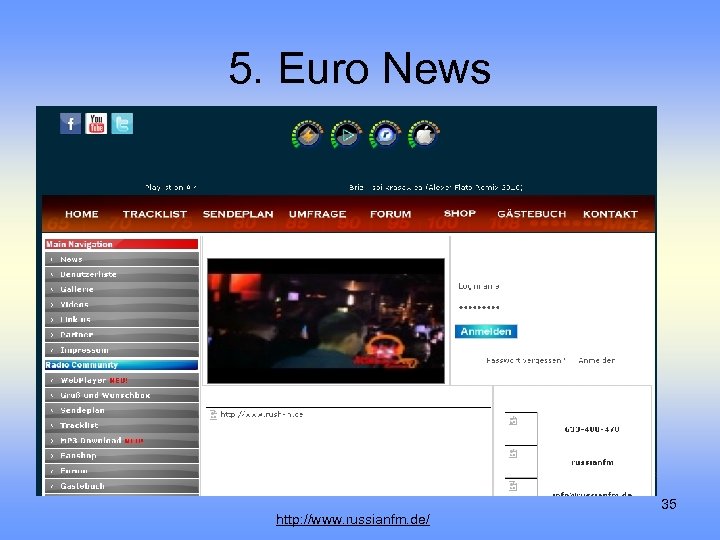Image resolution: width=720 pixels, height=540 pixels.
Task: Open GÄSTEBUCH in the red menu bar
Action: (532, 214)
